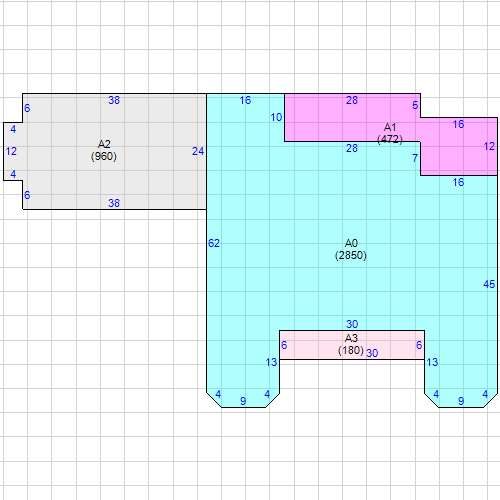This screenshot has width=500, height=500.
Task: Click the 4 label above A2's 12 dimension
Action: (13, 129)
